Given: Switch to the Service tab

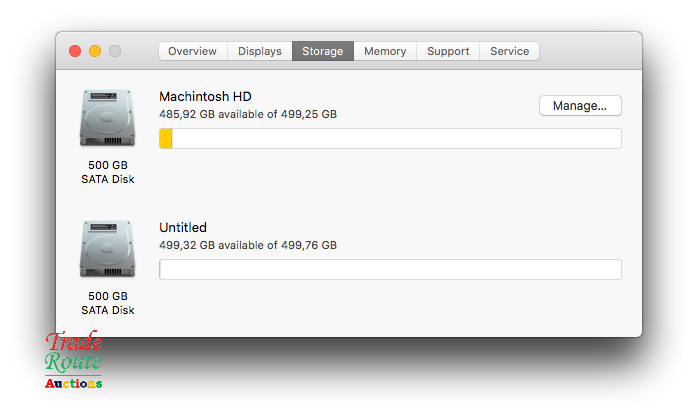Looking at the screenshot, I should coord(509,51).
